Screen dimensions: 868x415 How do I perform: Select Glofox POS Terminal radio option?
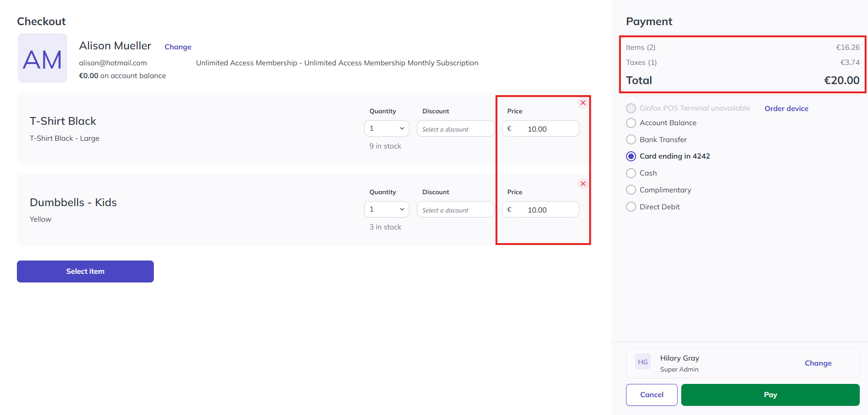click(631, 108)
